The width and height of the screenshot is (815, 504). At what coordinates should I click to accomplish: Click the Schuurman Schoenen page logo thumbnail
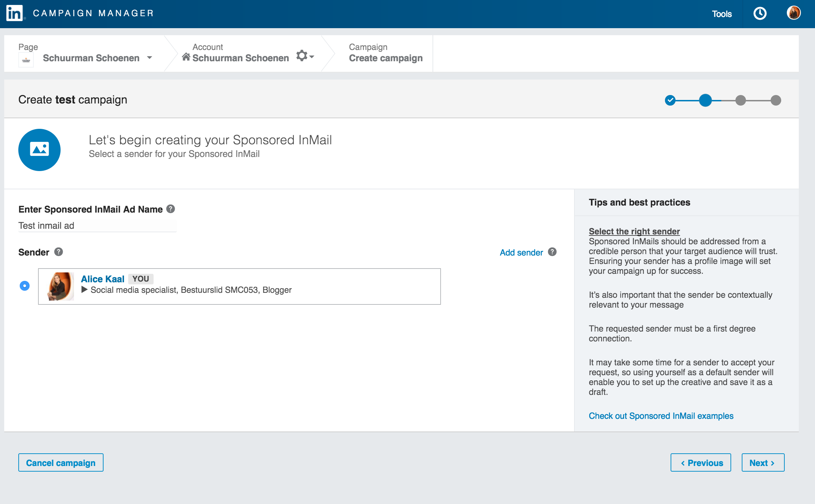tap(26, 60)
